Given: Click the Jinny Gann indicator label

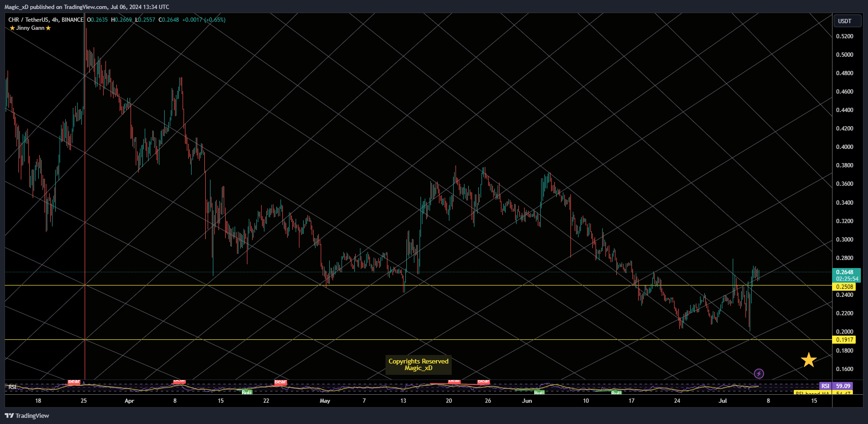Looking at the screenshot, I should pos(30,28).
